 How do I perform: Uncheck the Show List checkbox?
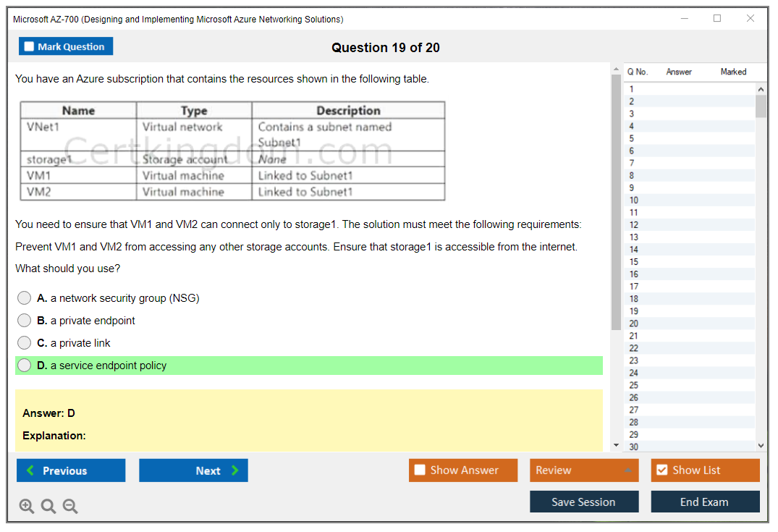[x=661, y=470]
